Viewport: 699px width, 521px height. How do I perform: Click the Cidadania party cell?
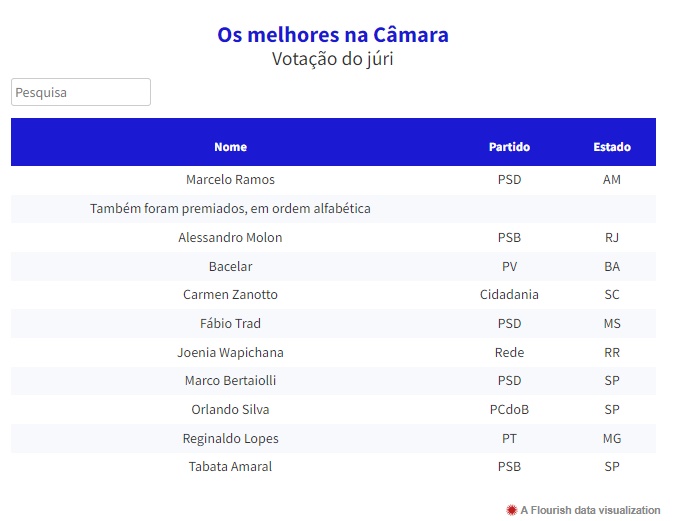pos(509,295)
